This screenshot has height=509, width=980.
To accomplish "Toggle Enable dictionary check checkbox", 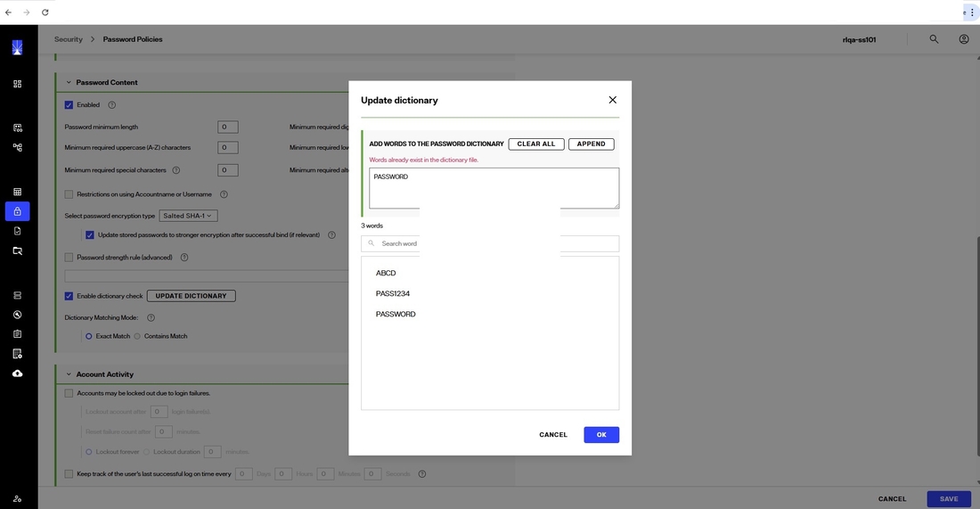I will 69,296.
